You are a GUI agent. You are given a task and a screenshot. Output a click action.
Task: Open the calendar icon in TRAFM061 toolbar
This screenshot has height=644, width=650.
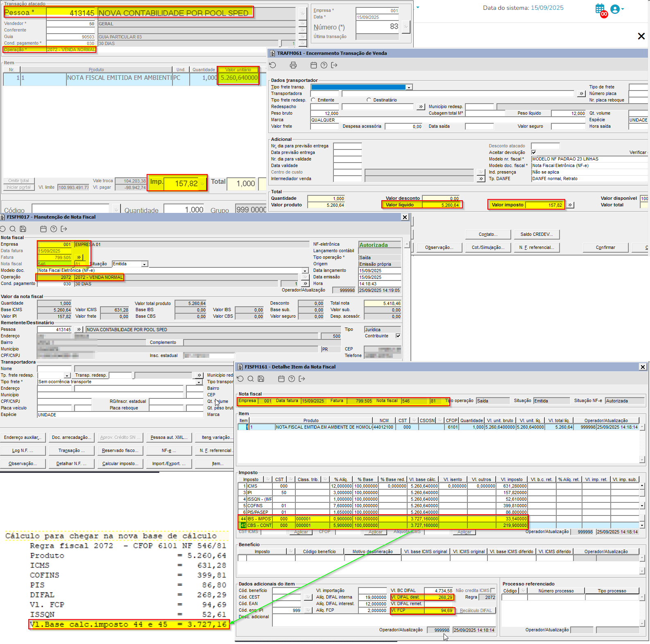pos(314,65)
